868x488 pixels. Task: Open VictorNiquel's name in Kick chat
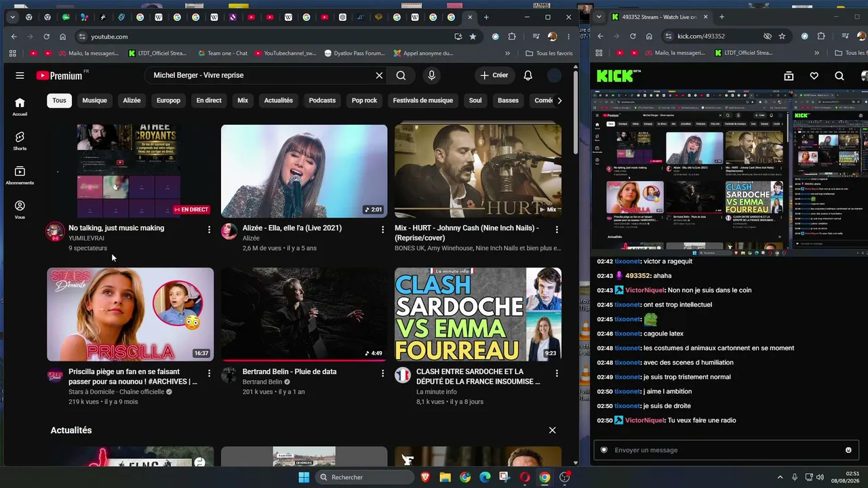[x=644, y=420]
